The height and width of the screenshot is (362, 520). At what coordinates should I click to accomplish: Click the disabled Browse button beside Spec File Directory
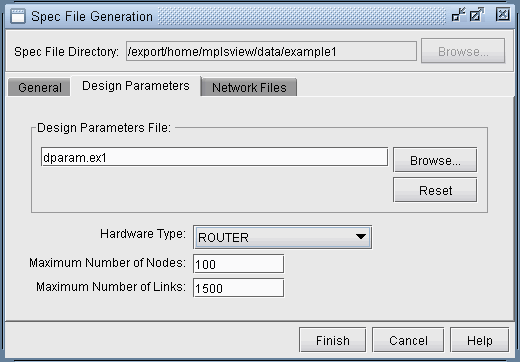click(x=463, y=51)
